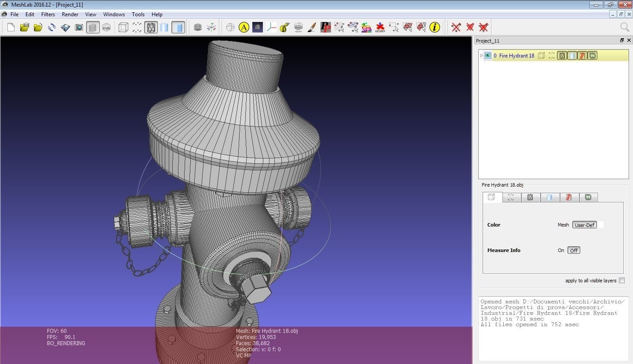The height and width of the screenshot is (364, 633).
Task: Export the mesh with the floppy disk icon
Action: click(x=65, y=27)
